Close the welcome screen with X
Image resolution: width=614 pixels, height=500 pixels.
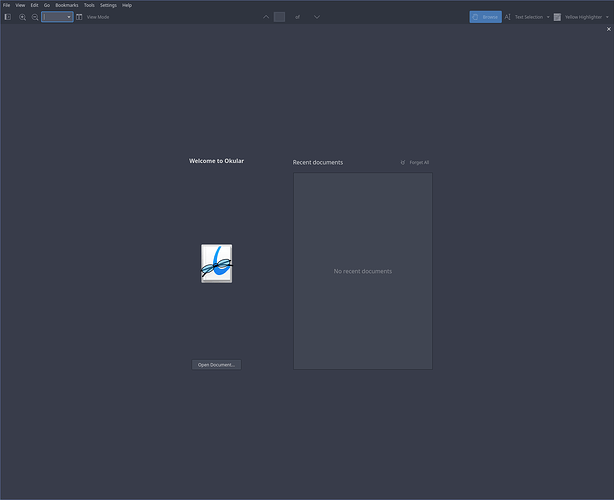pos(608,29)
